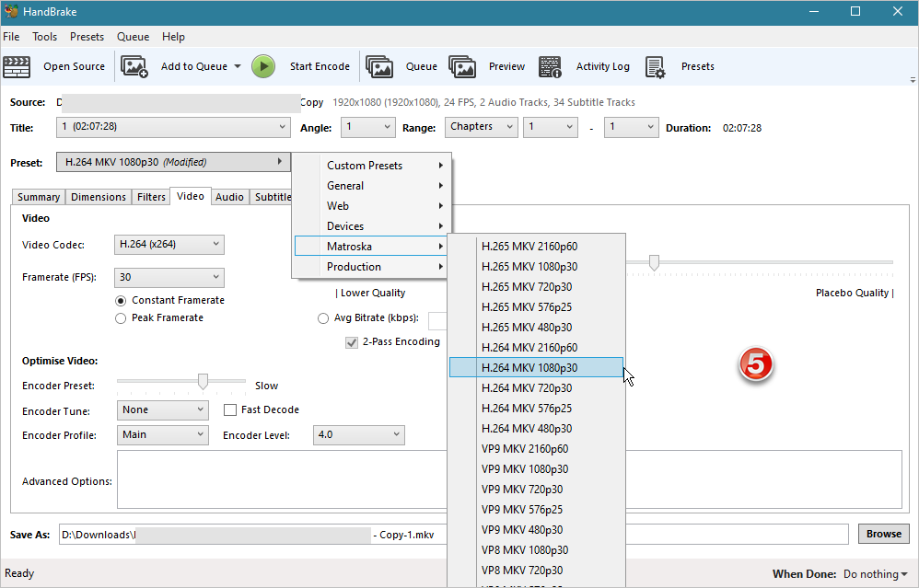The image size is (919, 588).
Task: Select the Avg Bitrate (kbps) radio button
Action: click(323, 318)
